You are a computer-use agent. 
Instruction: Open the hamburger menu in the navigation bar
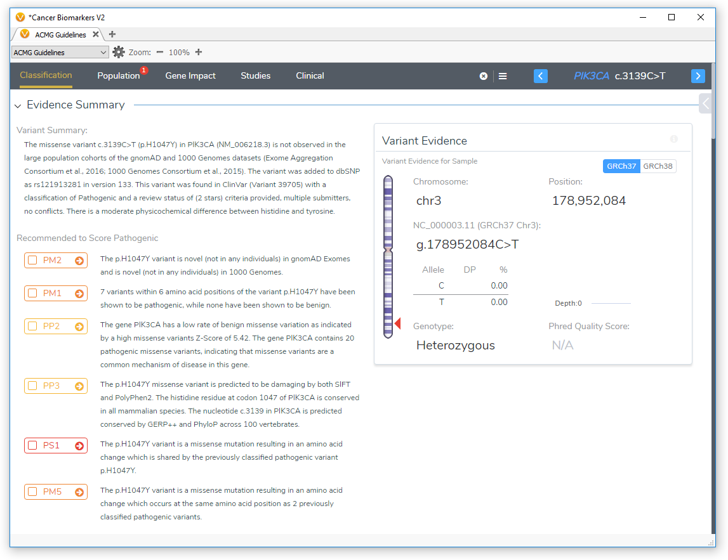[x=503, y=75]
